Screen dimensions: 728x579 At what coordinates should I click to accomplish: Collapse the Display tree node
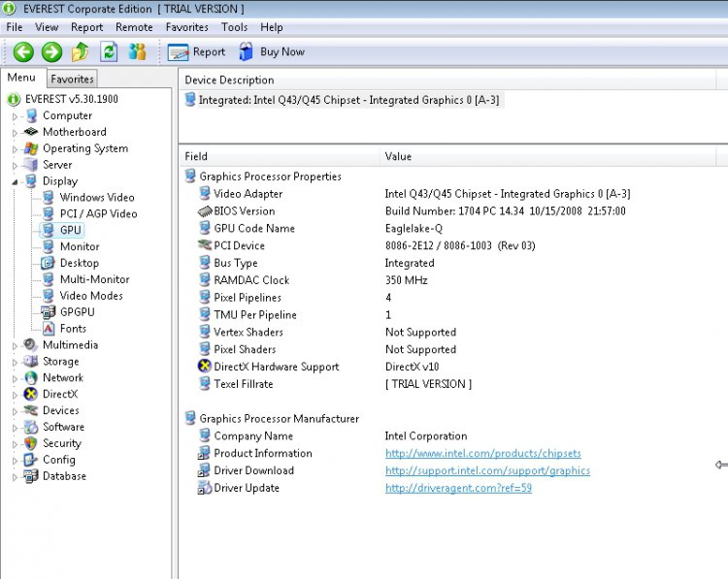coord(15,182)
